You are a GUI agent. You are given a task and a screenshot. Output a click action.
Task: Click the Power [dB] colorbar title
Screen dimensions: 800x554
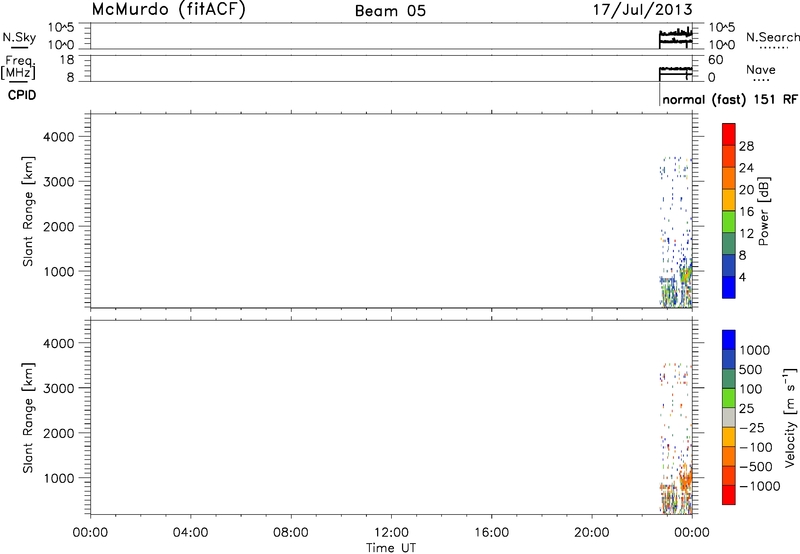[763, 211]
